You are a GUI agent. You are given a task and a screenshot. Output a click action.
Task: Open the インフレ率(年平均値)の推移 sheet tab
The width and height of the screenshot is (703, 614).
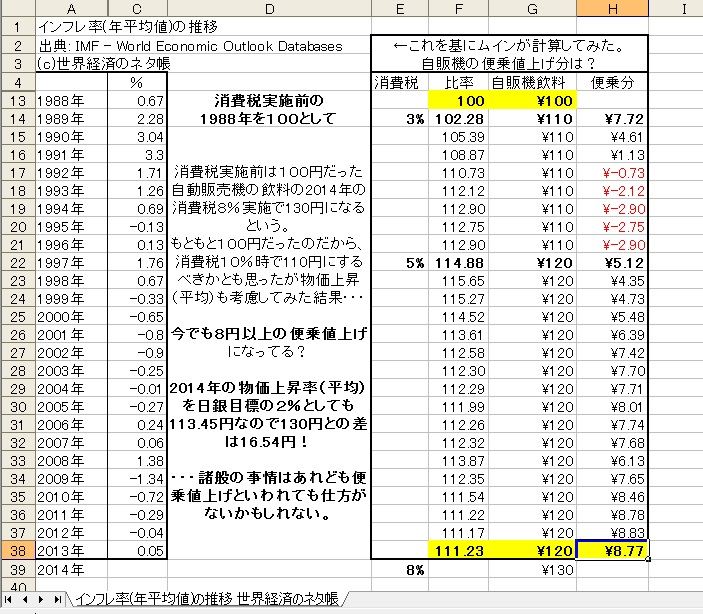click(207, 598)
